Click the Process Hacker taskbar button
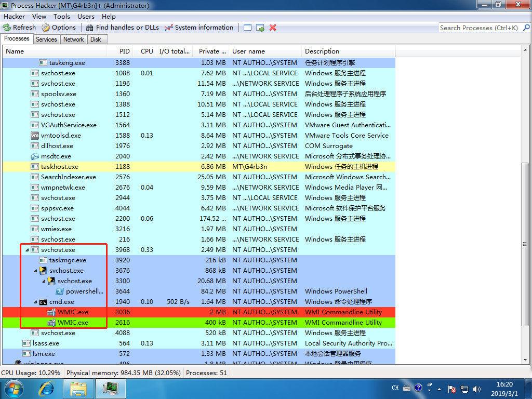532x399 pixels. click(111, 389)
